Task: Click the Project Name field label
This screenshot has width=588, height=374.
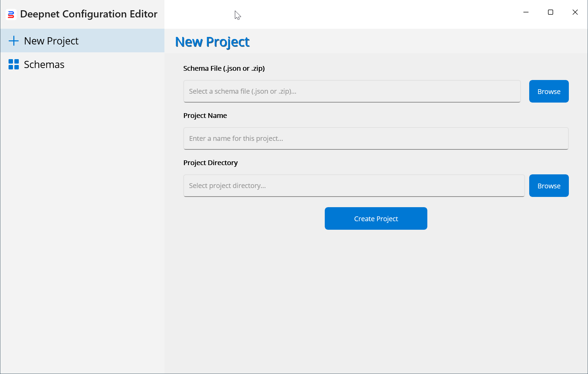Action: click(x=205, y=116)
